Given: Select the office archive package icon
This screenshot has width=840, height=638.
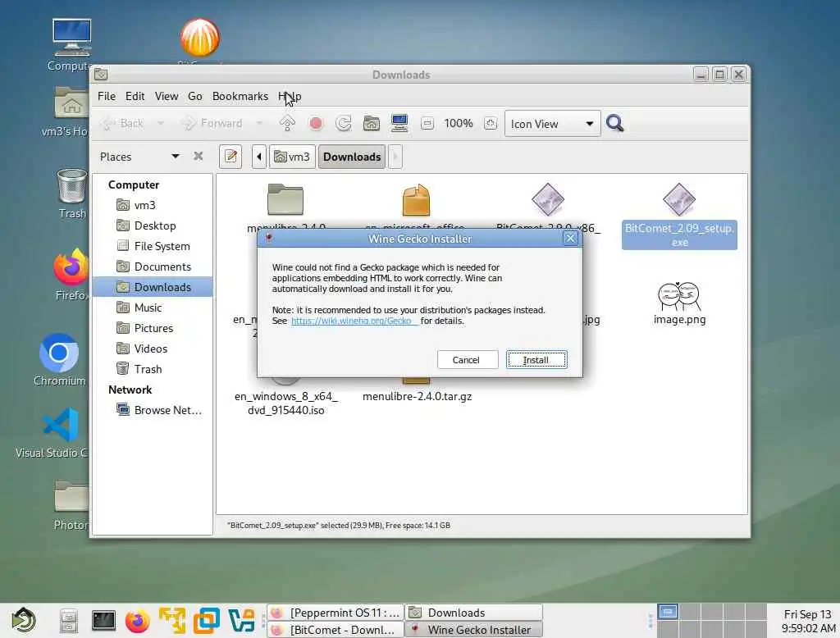Looking at the screenshot, I should [x=416, y=199].
